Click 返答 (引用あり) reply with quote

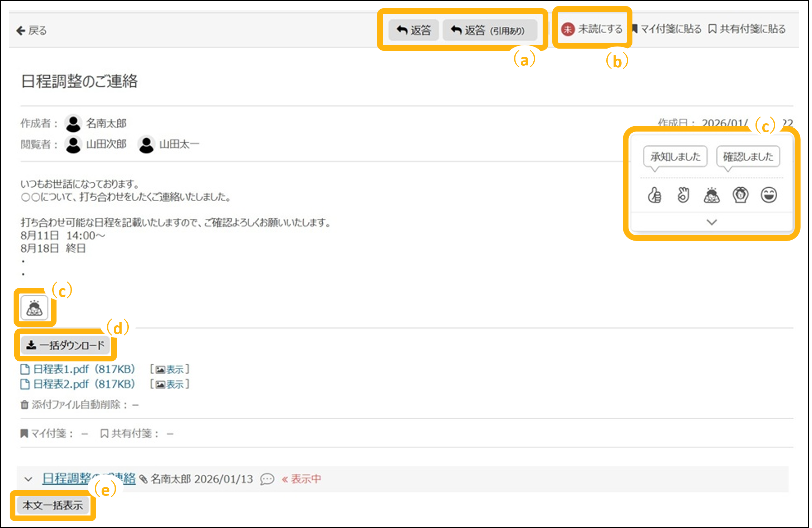pos(489,30)
